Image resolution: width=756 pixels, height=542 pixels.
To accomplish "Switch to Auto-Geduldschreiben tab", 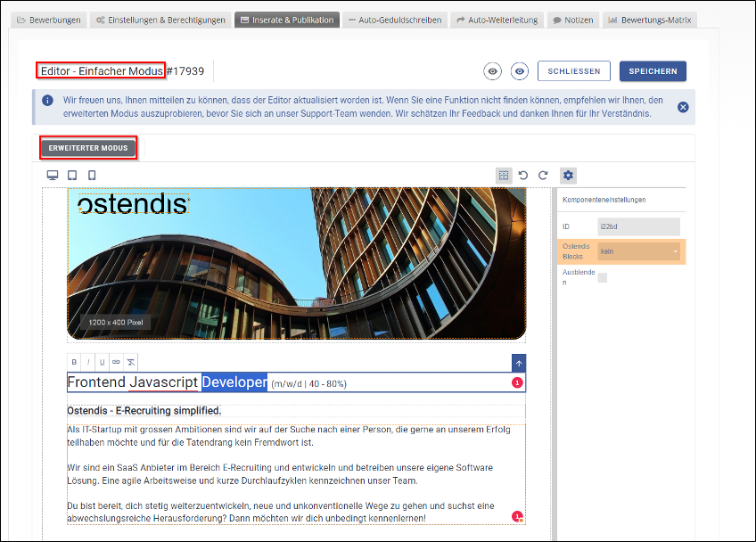I will [395, 20].
